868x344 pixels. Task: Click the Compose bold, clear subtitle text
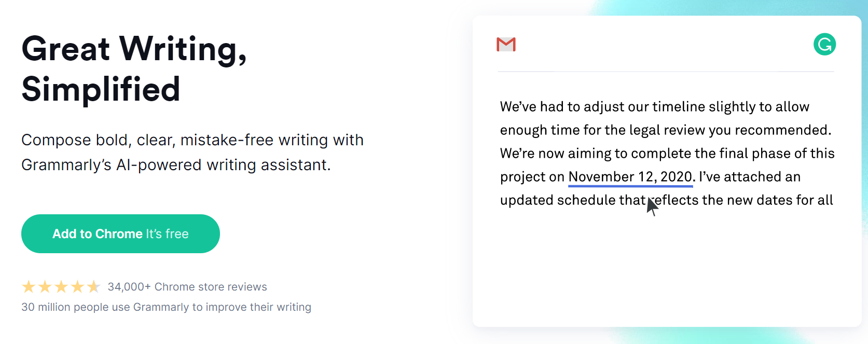(x=192, y=152)
